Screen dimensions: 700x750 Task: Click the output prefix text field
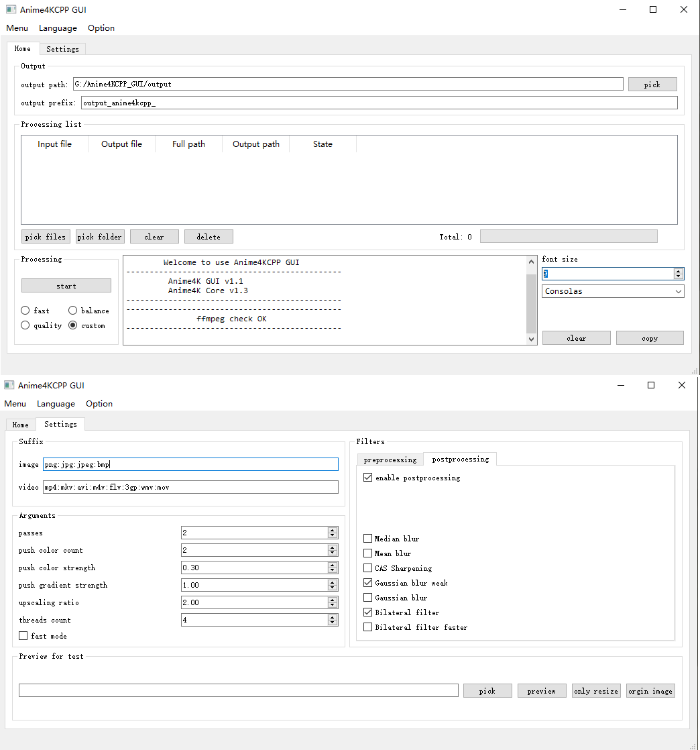click(379, 103)
